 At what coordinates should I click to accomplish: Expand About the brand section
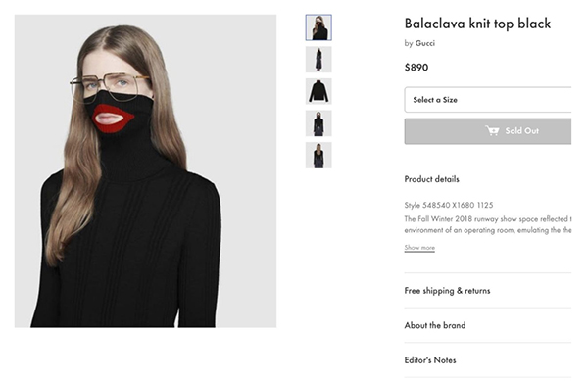pyautogui.click(x=488, y=325)
